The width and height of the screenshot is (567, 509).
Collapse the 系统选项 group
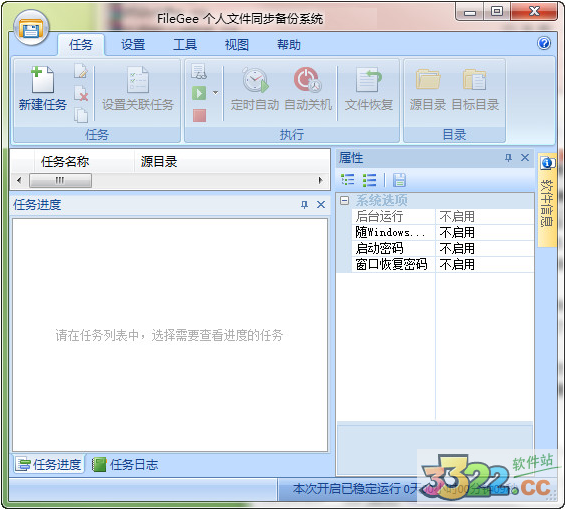345,200
